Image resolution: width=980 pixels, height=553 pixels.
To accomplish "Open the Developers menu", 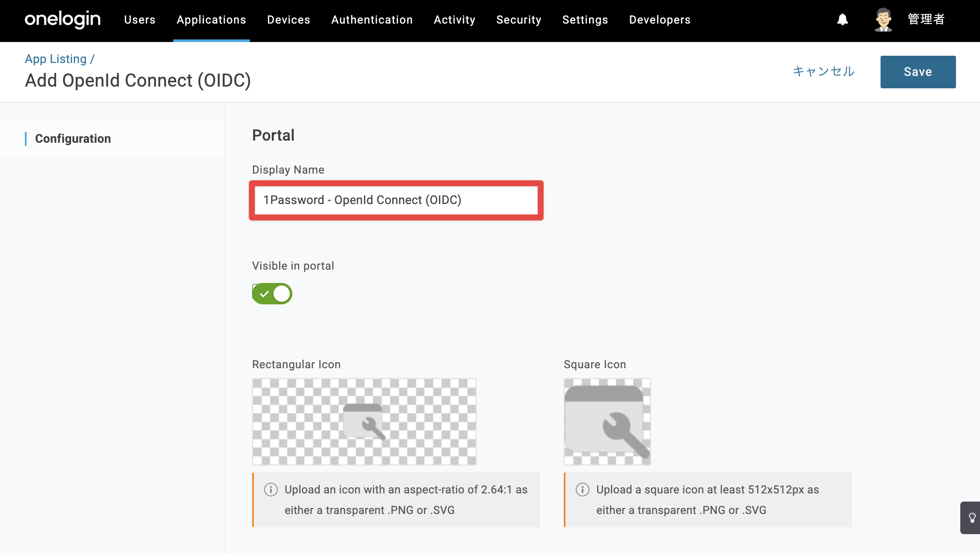I will [x=660, y=20].
